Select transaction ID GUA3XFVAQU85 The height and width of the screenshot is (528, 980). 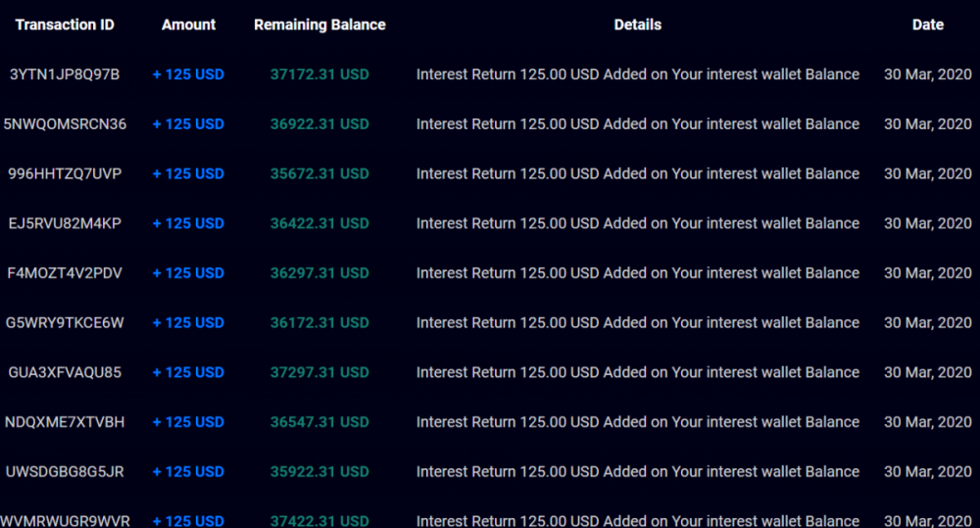pyautogui.click(x=65, y=372)
